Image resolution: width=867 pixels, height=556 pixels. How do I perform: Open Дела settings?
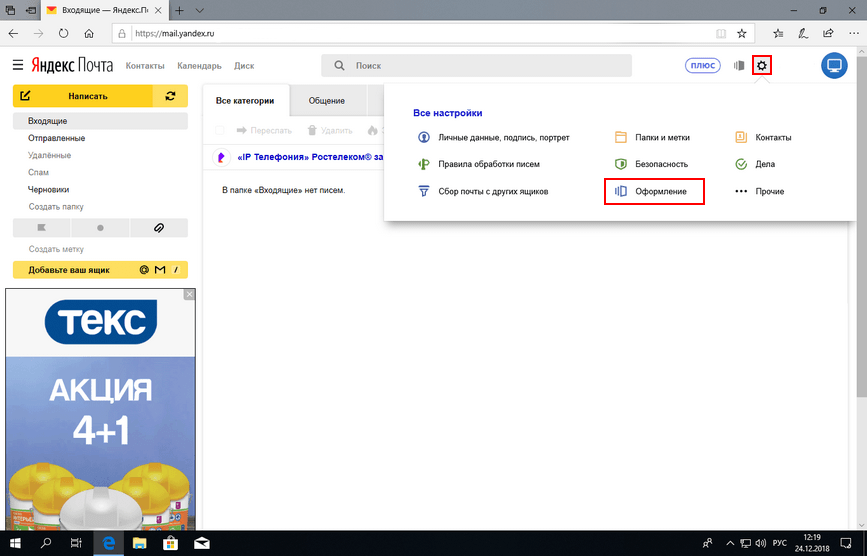(x=755, y=164)
